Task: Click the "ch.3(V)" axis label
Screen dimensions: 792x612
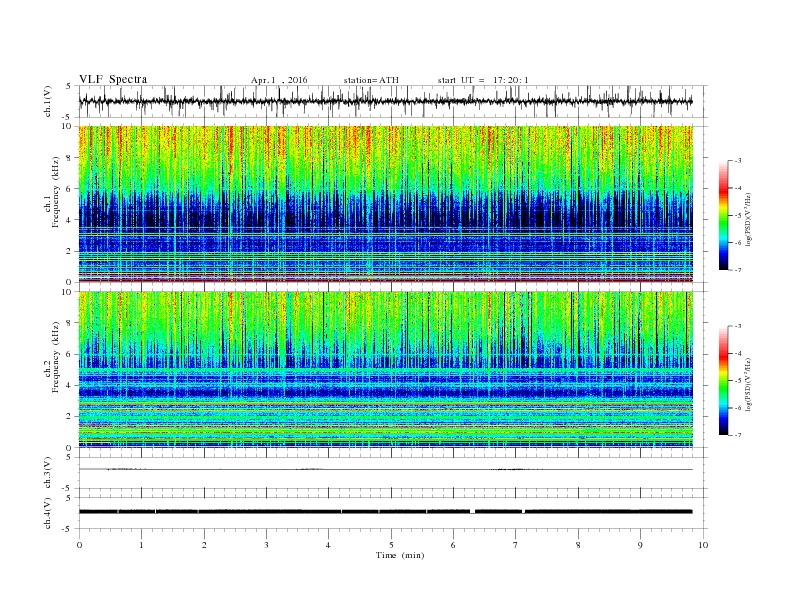Action: point(48,473)
